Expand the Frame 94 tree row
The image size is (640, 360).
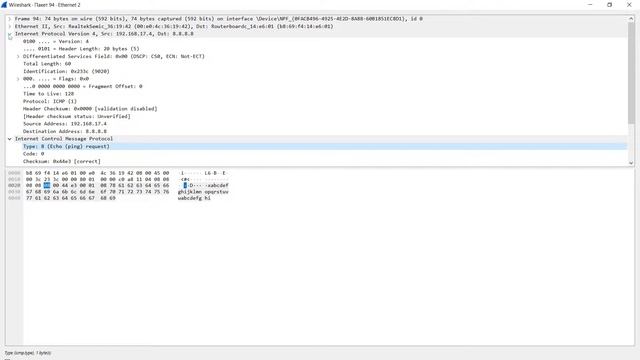(x=9, y=19)
